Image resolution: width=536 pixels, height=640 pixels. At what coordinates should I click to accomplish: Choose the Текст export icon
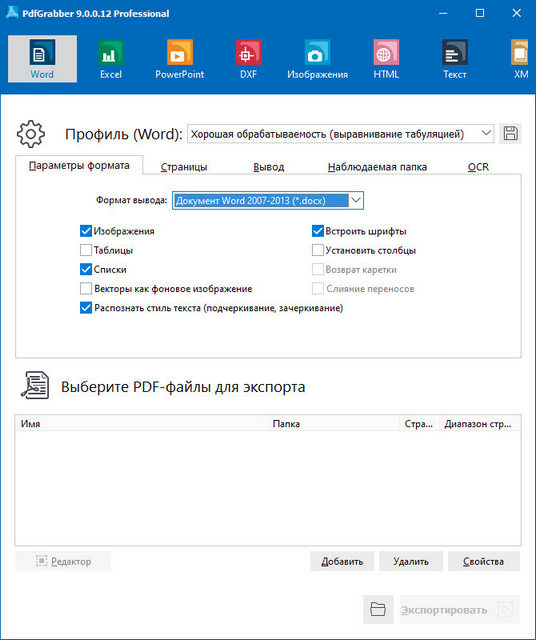coord(455,59)
